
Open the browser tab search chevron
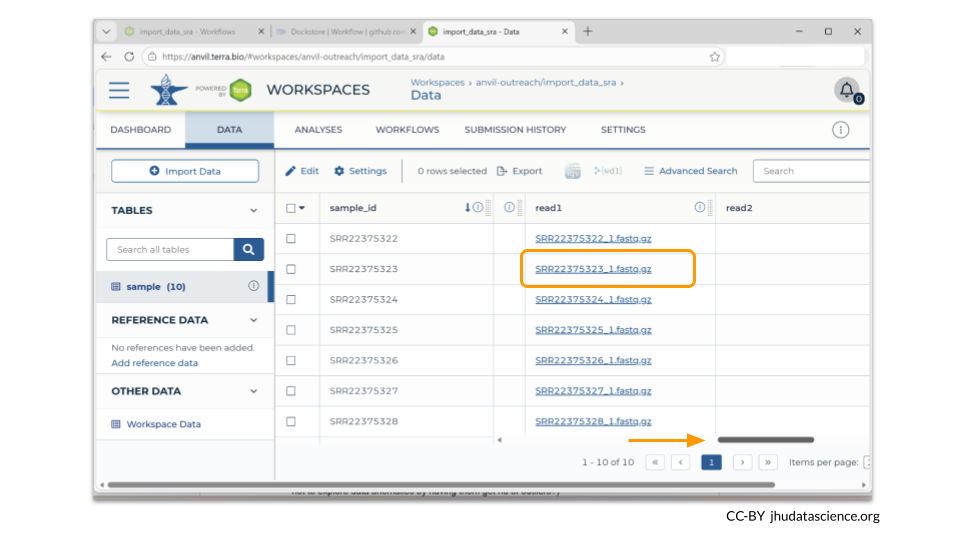tap(107, 31)
